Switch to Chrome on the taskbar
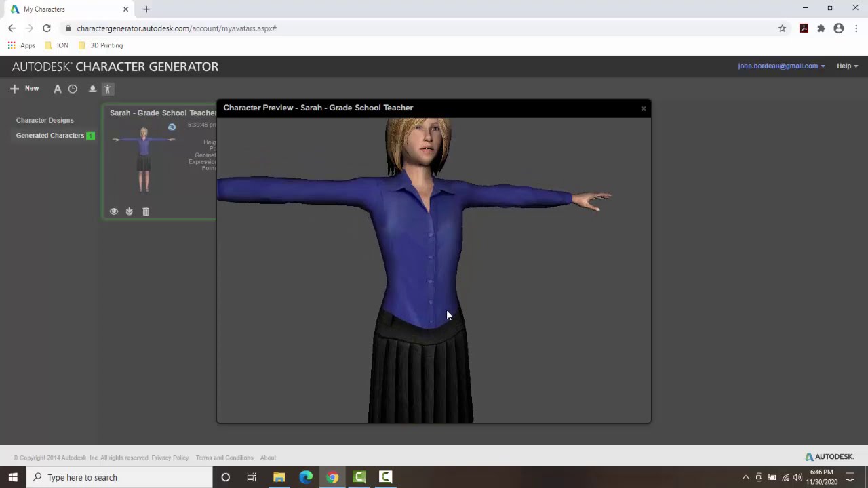This screenshot has width=868, height=488. 332,477
